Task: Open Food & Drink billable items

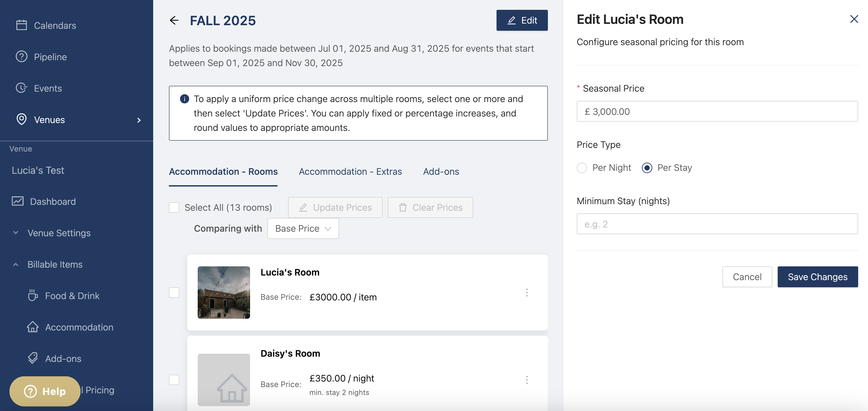Action: click(72, 295)
